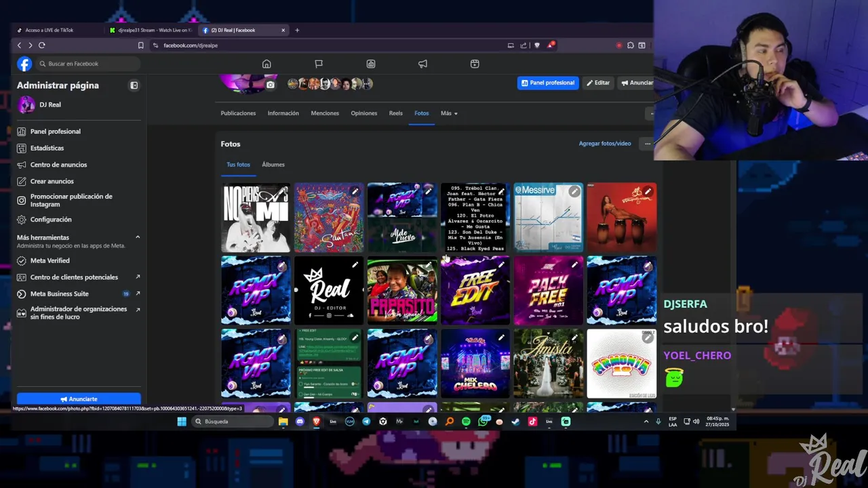Open Estadísticas in the sidebar
This screenshot has width=868, height=488.
click(79, 148)
